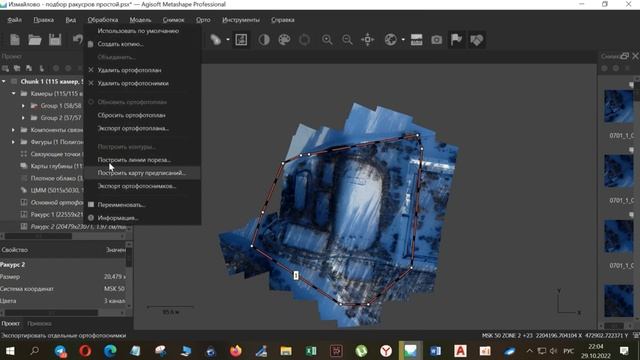Click the New document toolbar icon
This screenshot has height=360, width=640.
click(x=15, y=40)
